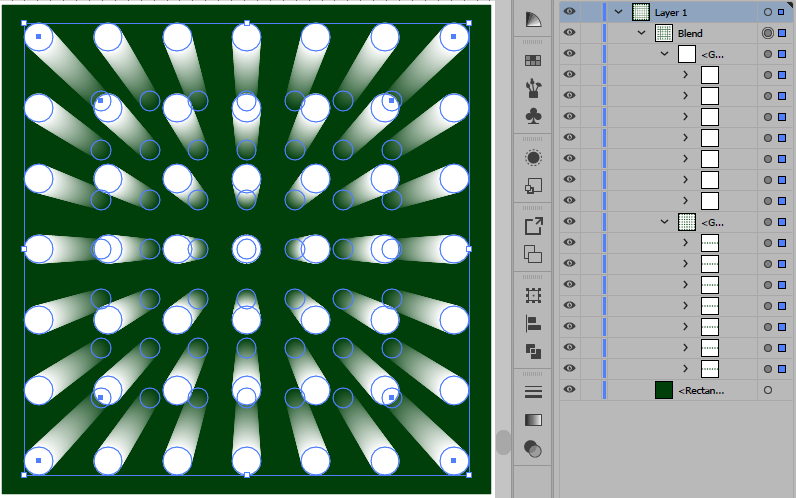Viewport: 796px width, 498px height.
Task: Click bottom-center bounding box handle on canvas
Action: tap(247, 475)
